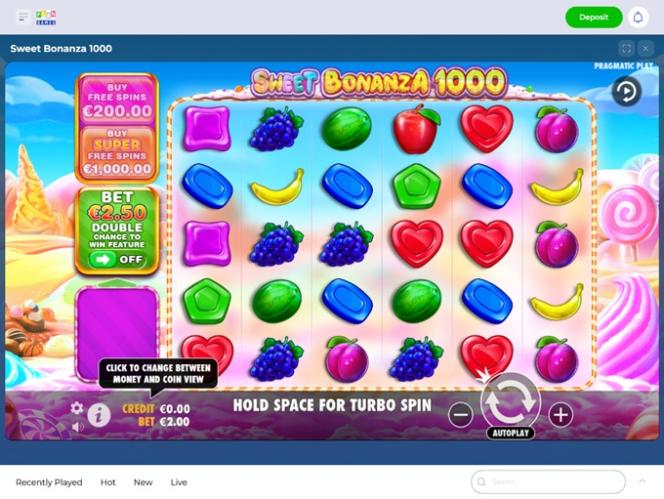The width and height of the screenshot is (664, 499).
Task: Enter fullscreen mode for the game
Action: [626, 49]
